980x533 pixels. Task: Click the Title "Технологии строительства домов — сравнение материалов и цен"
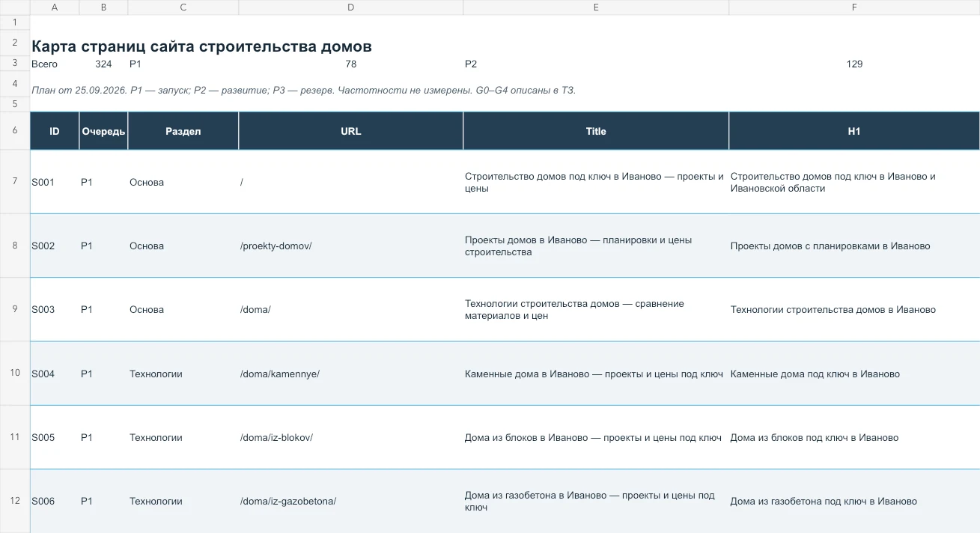[x=596, y=310]
